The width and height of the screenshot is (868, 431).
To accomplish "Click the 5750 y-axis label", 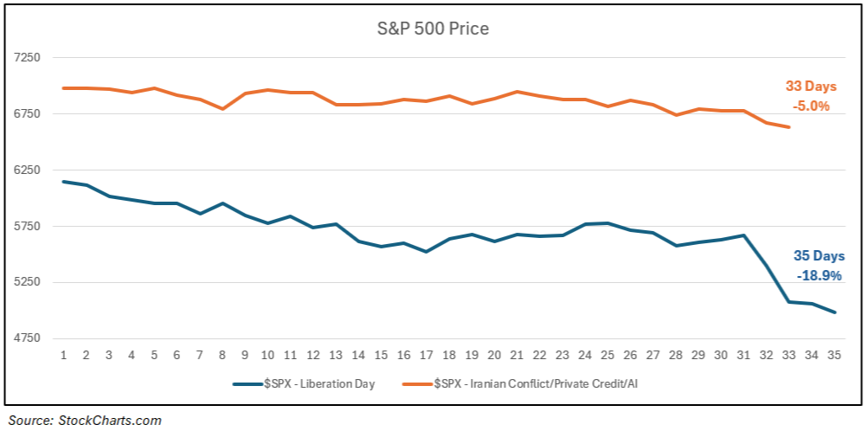I will pos(27,227).
